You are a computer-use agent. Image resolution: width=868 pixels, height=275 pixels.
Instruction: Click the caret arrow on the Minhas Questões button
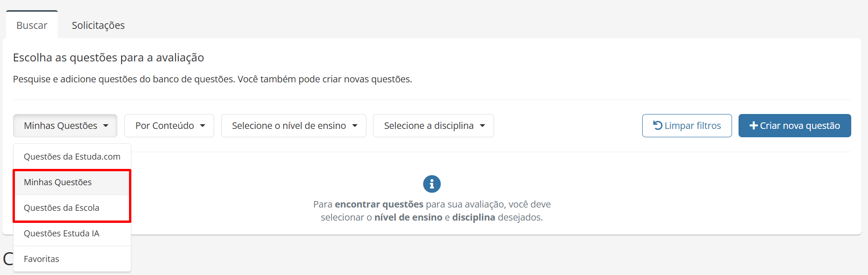click(106, 126)
